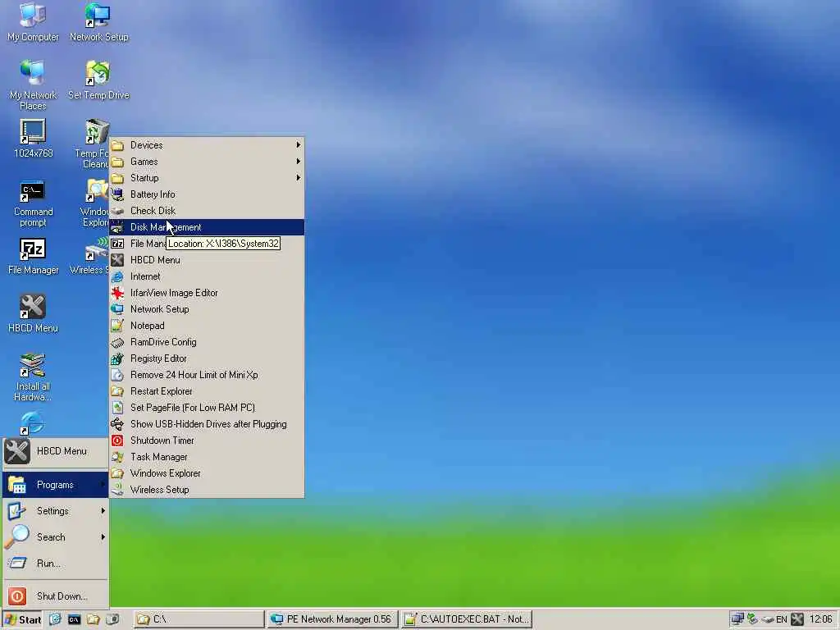Open Command prompt desktop shortcut
This screenshot has height=630, width=840.
coord(33,203)
